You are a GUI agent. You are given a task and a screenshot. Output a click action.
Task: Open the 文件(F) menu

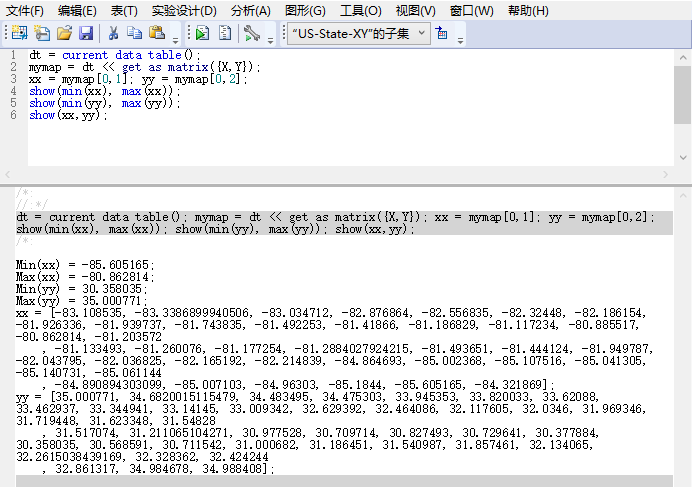pos(25,10)
